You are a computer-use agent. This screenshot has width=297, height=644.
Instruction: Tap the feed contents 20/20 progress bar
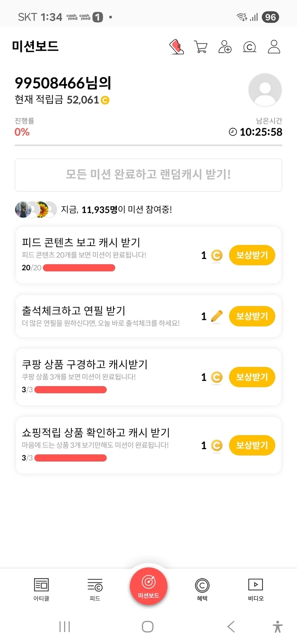[79, 268]
